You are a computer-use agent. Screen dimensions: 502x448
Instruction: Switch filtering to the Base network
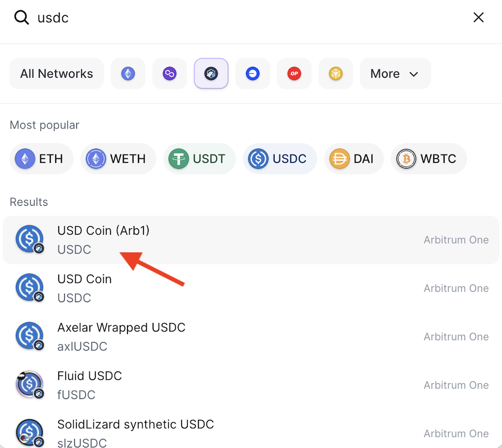253,73
